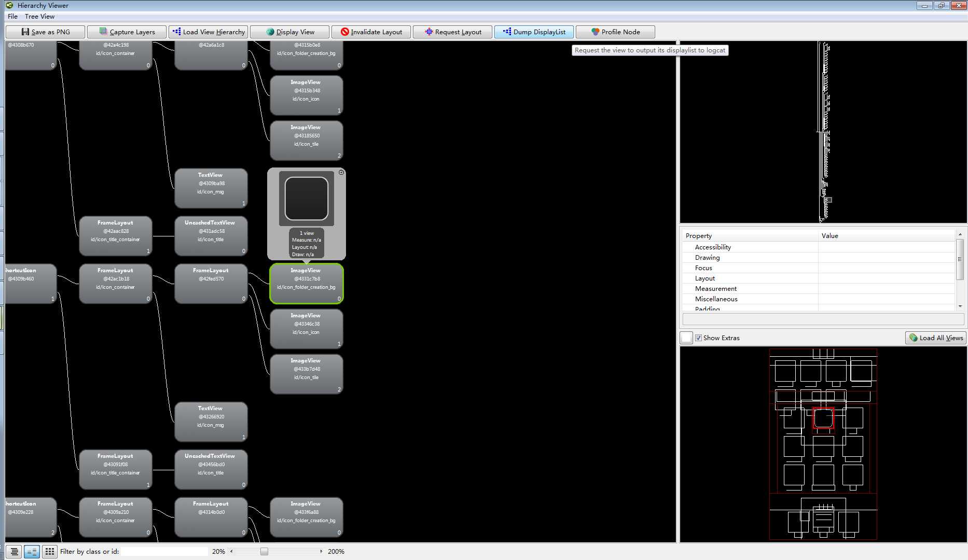The height and width of the screenshot is (560, 968).
Task: Open the File menu
Action: point(12,17)
